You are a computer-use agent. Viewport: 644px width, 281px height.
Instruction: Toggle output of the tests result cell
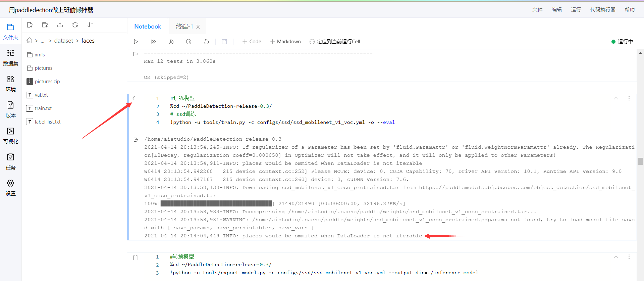[x=136, y=54]
